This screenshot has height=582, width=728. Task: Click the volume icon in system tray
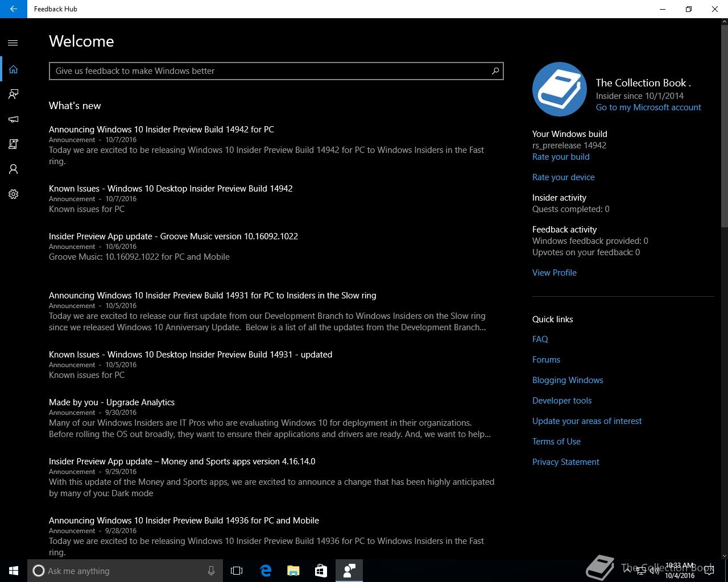pos(654,571)
